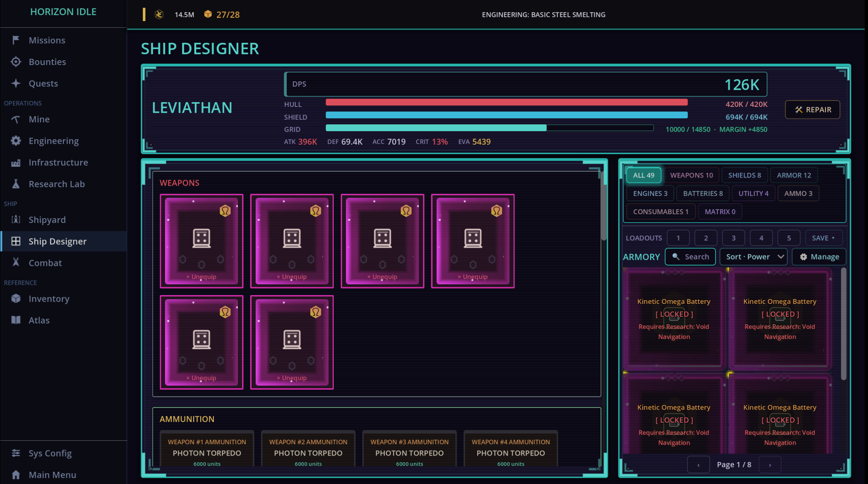Open Sys Config sliders icon
Screen dimensions: 868x484
click(x=16, y=453)
